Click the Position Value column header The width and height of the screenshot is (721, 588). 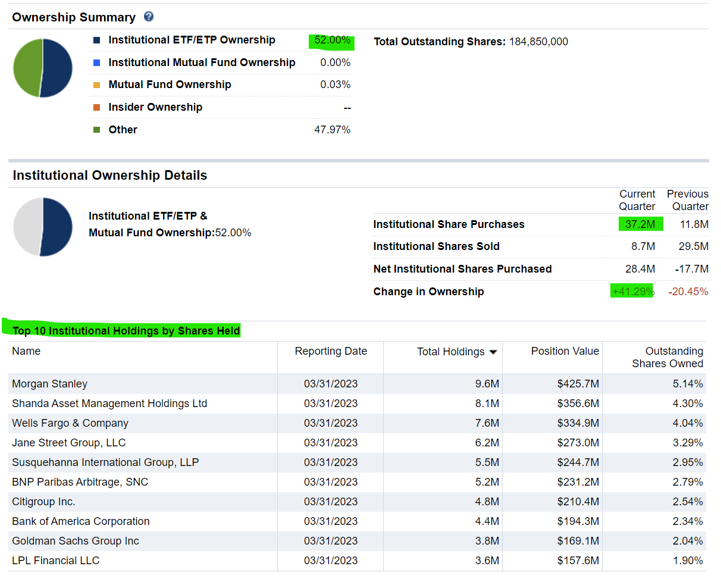coord(565,351)
